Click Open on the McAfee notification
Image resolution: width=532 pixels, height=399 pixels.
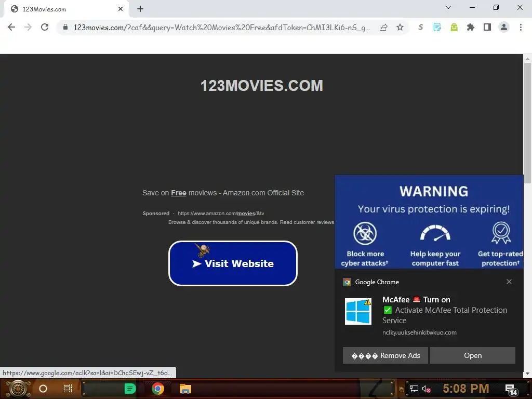point(473,355)
